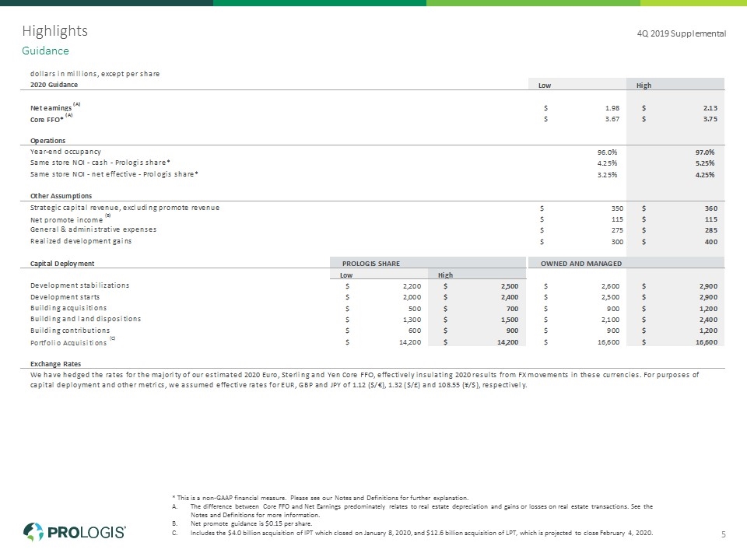Click the 3.25% net effective low value
The image size is (747, 560).
tap(608, 175)
